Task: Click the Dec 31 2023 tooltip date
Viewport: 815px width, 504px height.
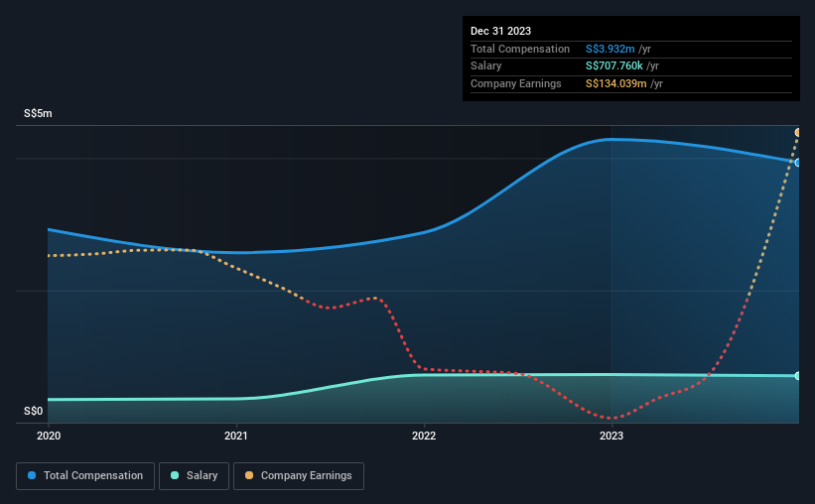Action: [500, 31]
